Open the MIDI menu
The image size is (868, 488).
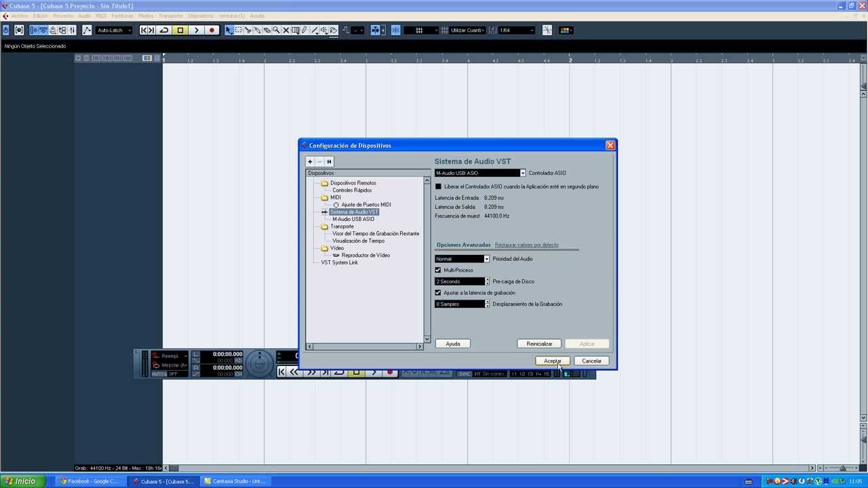point(101,16)
